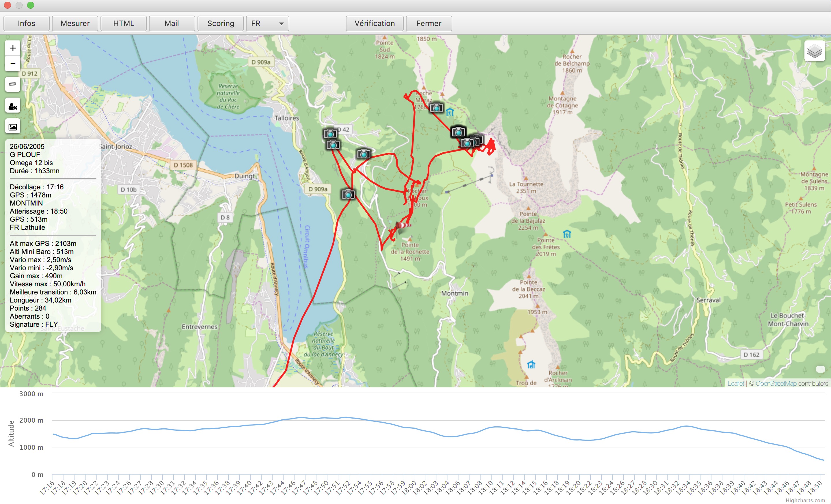Click the "Vitesse max : 50,00km/h" line

coord(48,284)
